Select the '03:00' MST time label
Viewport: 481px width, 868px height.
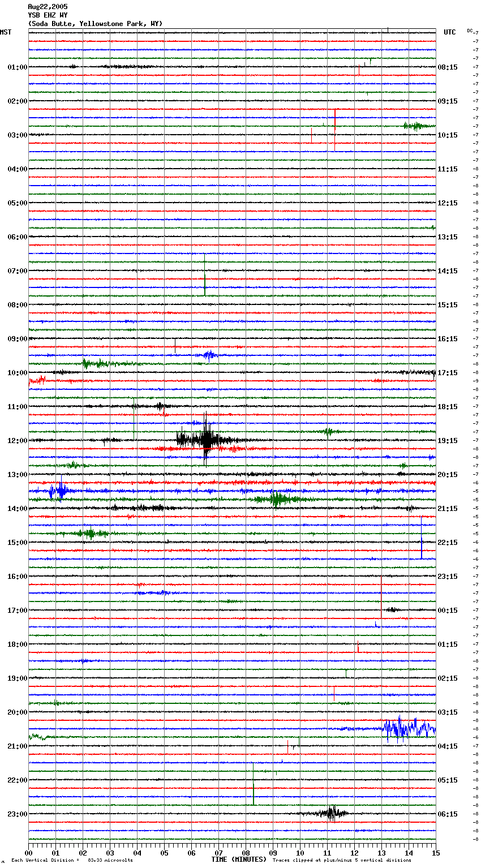pyautogui.click(x=18, y=135)
